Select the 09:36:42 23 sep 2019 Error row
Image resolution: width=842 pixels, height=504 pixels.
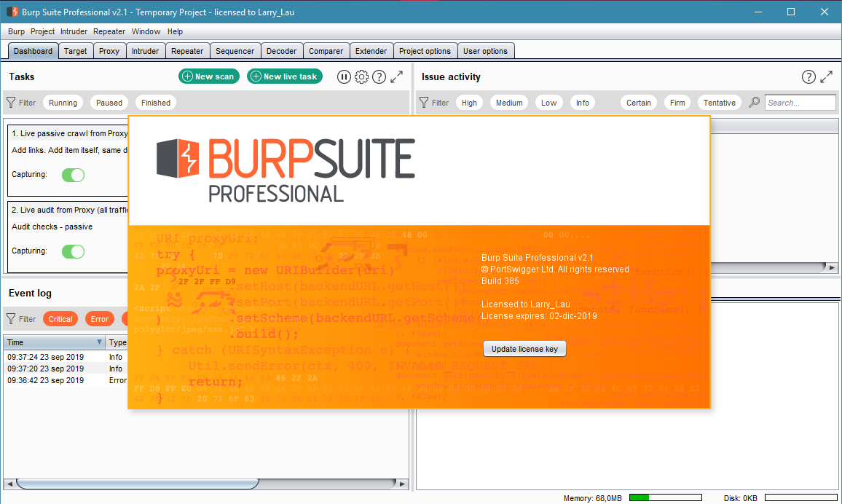(66, 381)
